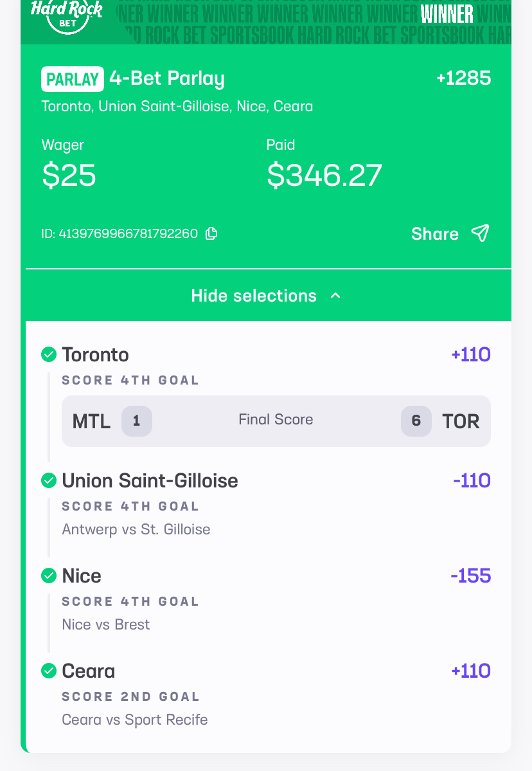Click green checkmark beside Nice selection
Viewport: 532px width, 771px height.
(49, 576)
